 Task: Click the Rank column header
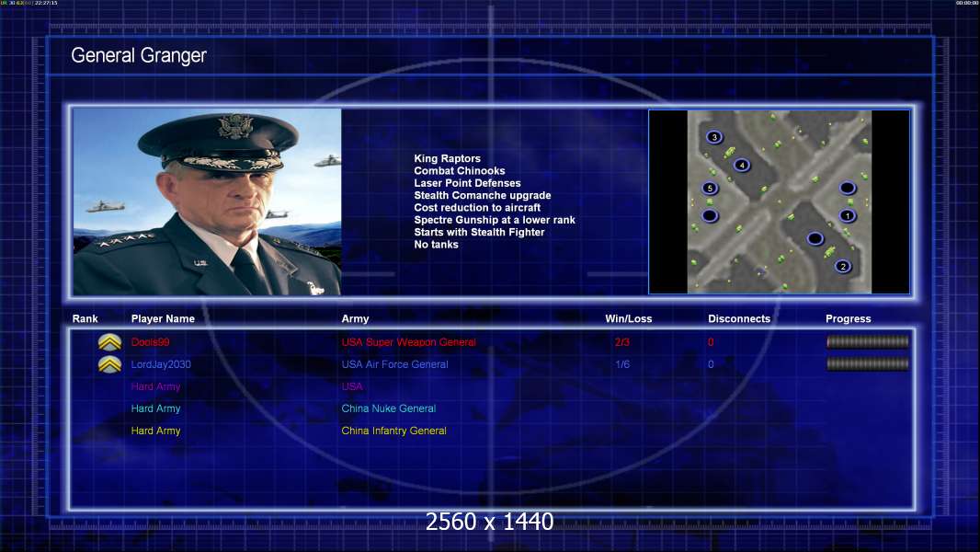click(x=85, y=319)
